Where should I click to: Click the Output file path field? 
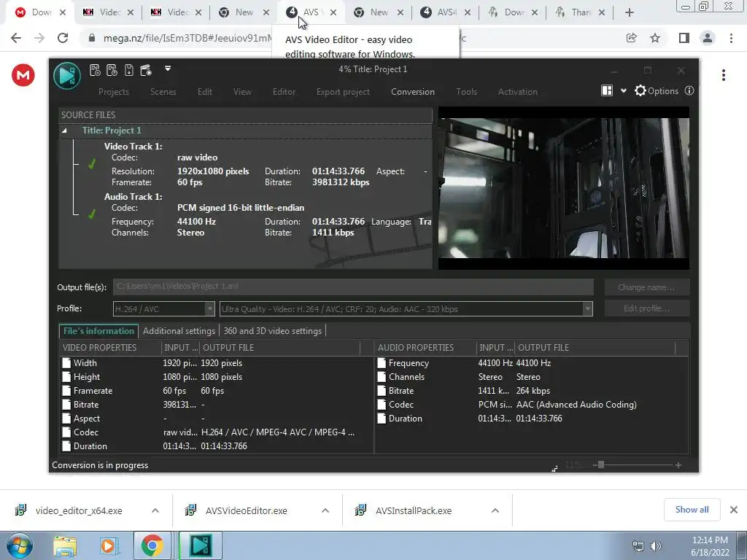(x=353, y=287)
